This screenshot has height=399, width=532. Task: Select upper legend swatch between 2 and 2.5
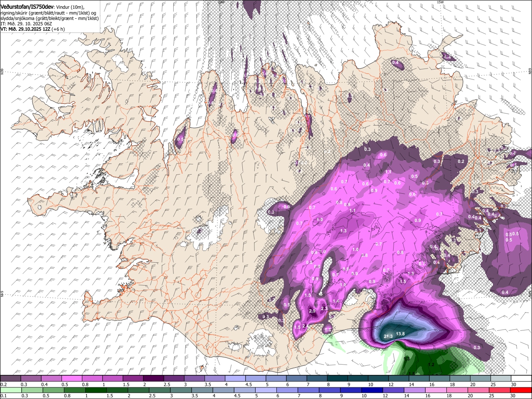(x=153, y=378)
